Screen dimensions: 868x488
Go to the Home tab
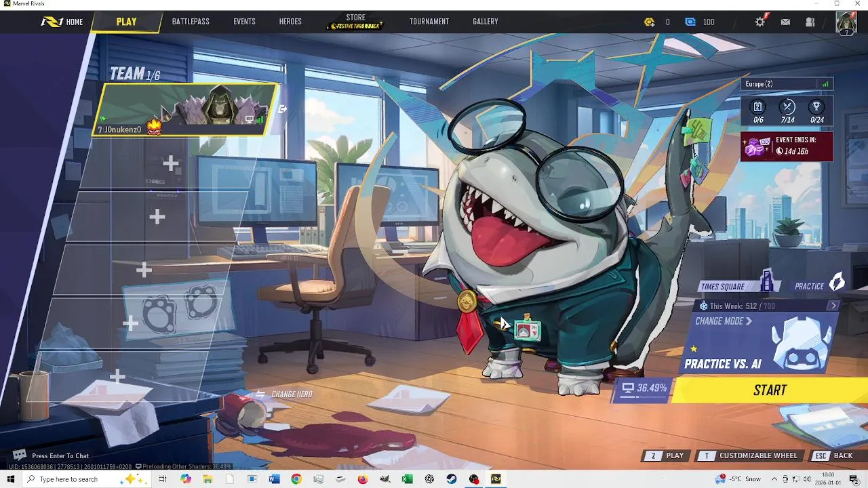(x=62, y=22)
